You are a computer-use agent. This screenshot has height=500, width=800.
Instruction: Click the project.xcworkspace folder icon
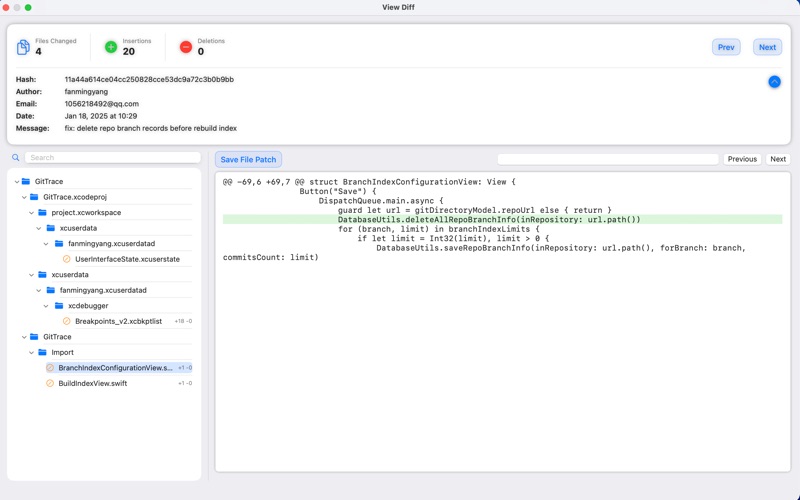42,212
